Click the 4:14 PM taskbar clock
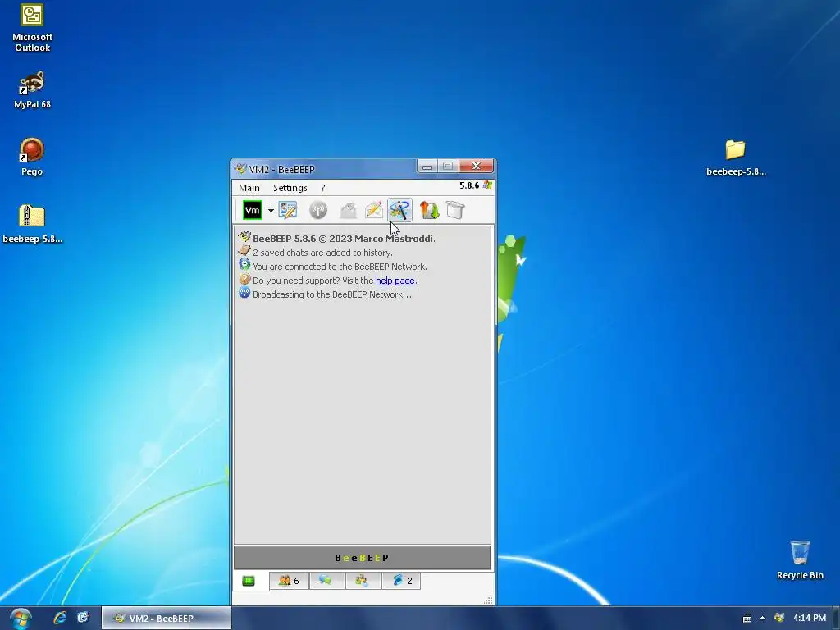Image resolution: width=840 pixels, height=630 pixels. [810, 619]
